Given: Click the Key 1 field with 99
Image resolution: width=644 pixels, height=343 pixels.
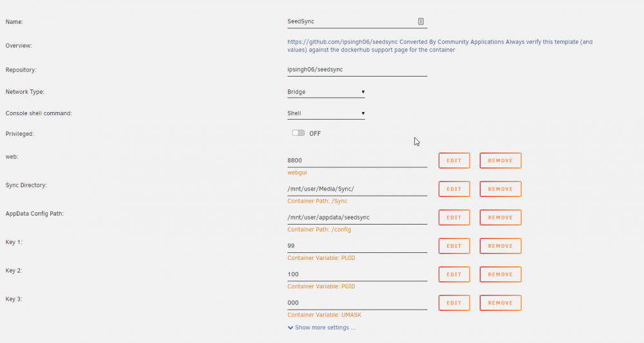Looking at the screenshot, I should click(357, 246).
